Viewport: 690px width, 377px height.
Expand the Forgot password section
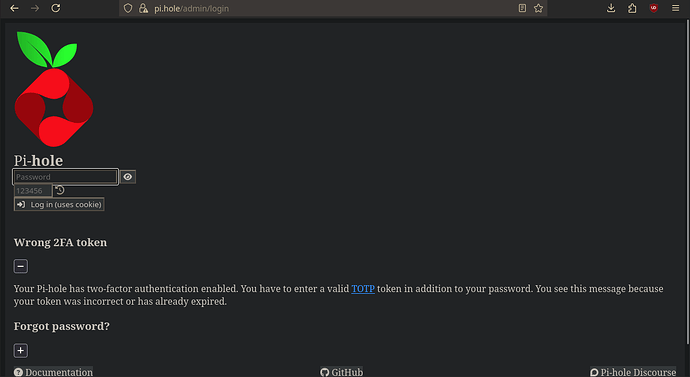21,351
